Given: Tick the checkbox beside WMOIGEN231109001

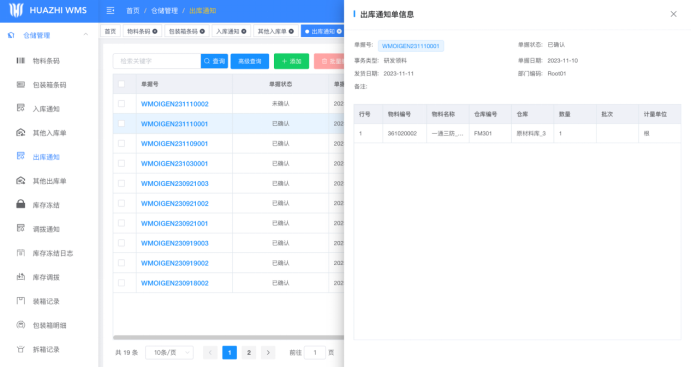Looking at the screenshot, I should (121, 143).
